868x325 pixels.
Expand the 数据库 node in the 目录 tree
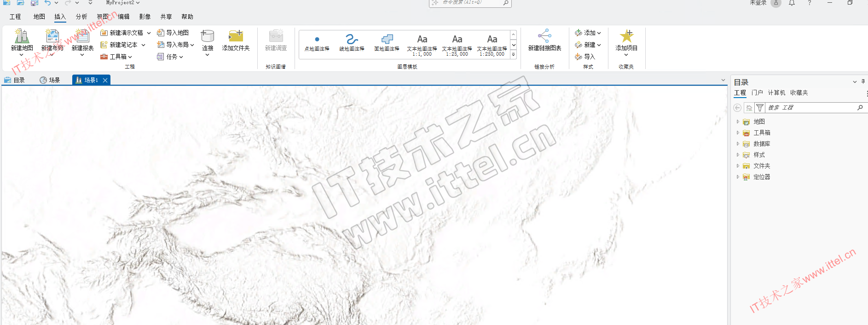coord(738,144)
